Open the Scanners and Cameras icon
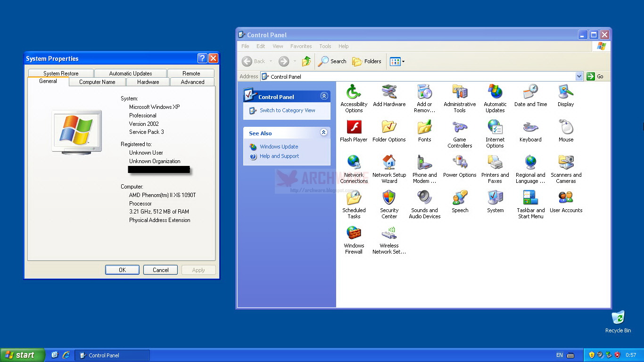Screen dimensions: 644x362 point(566,169)
